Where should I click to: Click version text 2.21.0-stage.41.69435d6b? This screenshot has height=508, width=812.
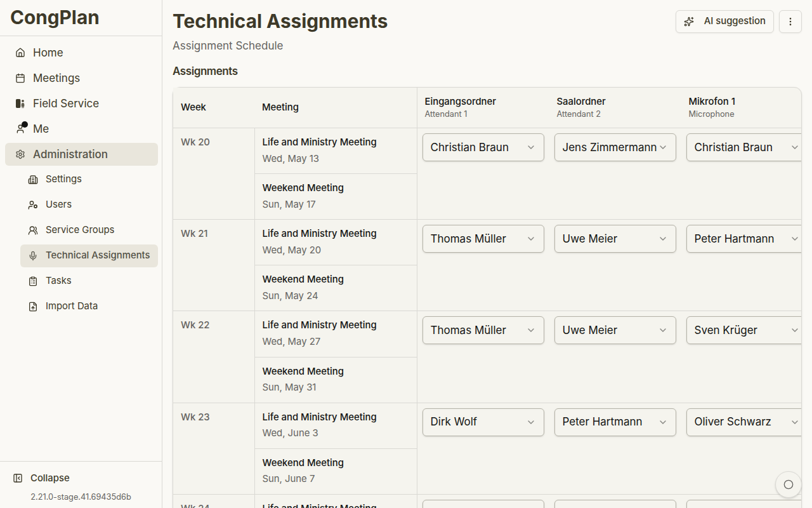point(81,497)
